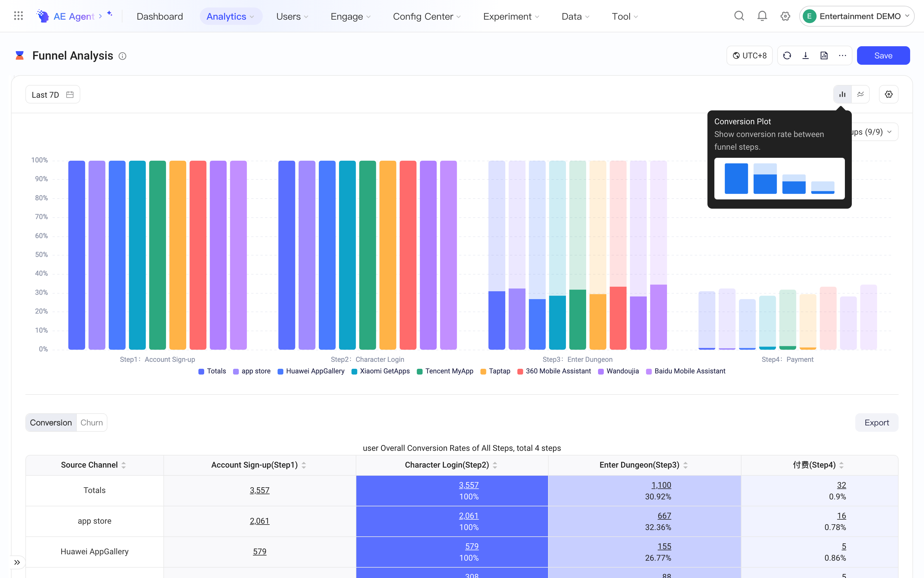924x578 pixels.
Task: Toggle the app store legend series
Action: click(252, 371)
